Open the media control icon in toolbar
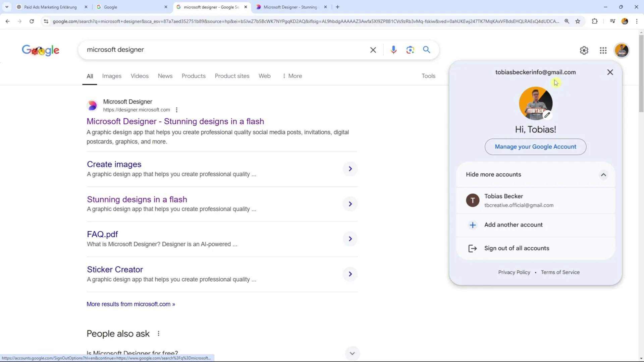 (612, 21)
